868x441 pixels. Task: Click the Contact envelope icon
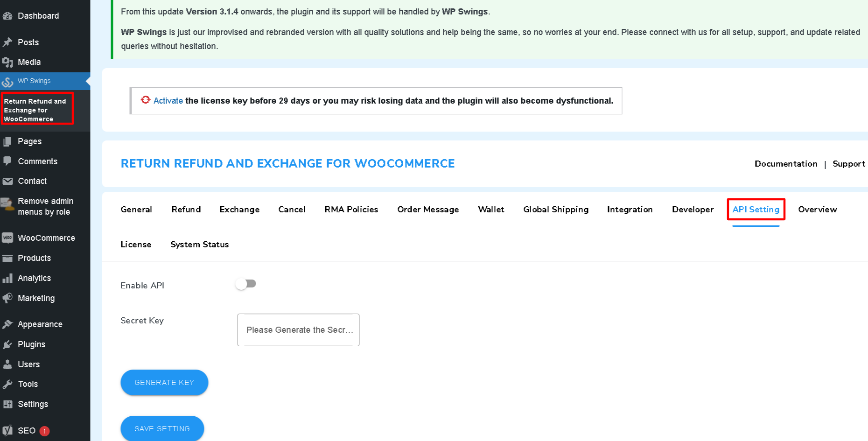click(x=7, y=181)
